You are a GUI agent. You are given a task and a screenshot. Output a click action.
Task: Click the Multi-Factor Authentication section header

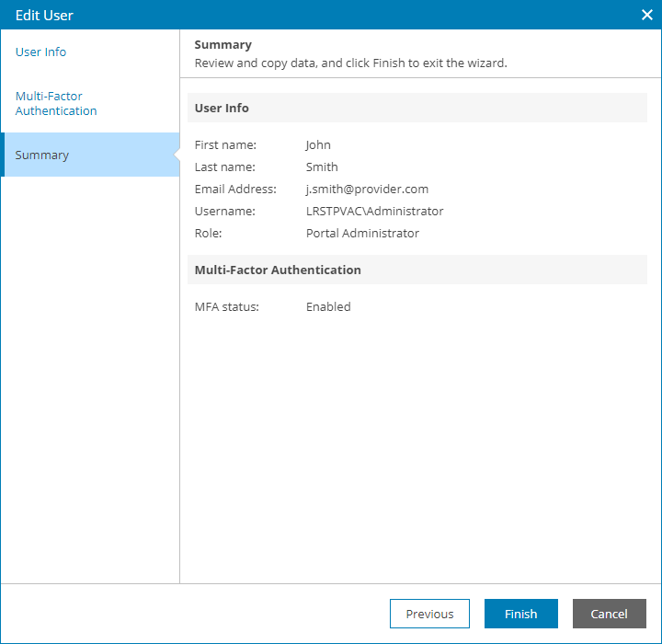click(x=278, y=270)
